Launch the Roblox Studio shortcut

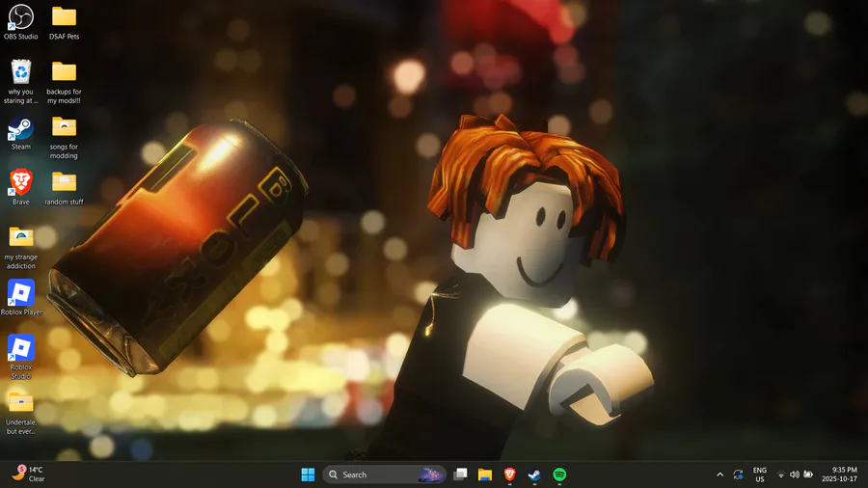(21, 357)
